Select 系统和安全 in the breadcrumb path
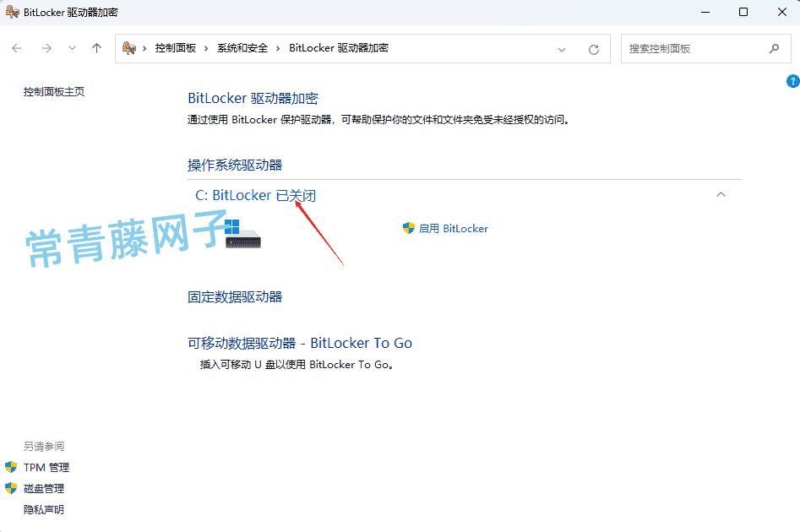Viewport: 800px width, 532px height. tap(242, 48)
